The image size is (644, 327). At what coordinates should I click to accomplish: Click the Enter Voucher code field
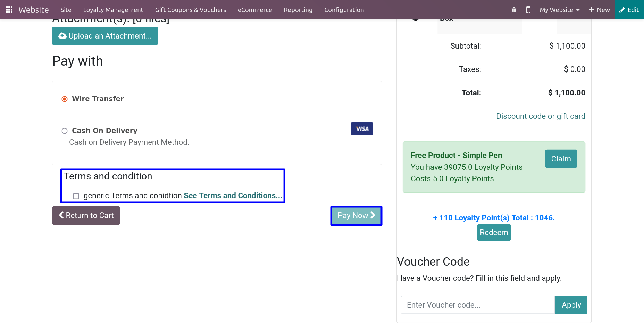(x=478, y=305)
